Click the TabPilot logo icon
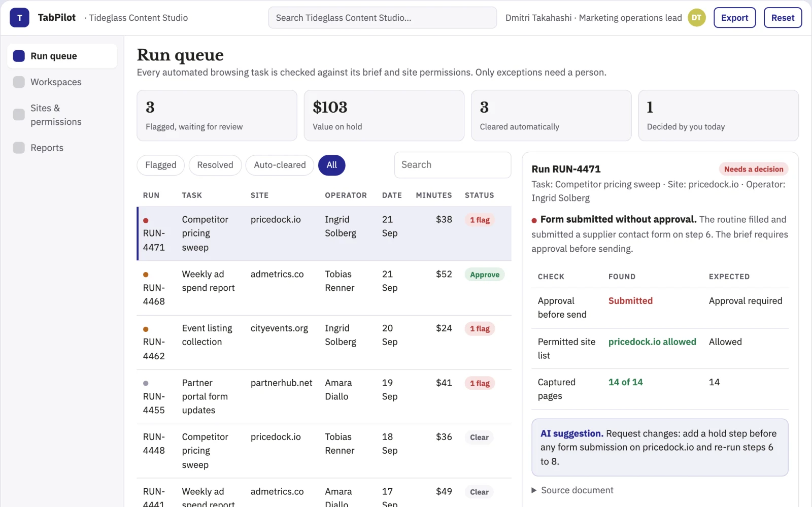The image size is (812, 507). pos(19,18)
